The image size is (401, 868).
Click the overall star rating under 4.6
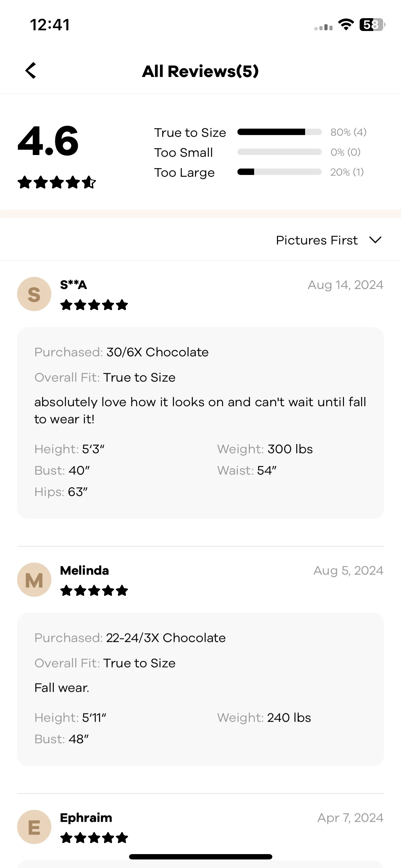pyautogui.click(x=57, y=182)
